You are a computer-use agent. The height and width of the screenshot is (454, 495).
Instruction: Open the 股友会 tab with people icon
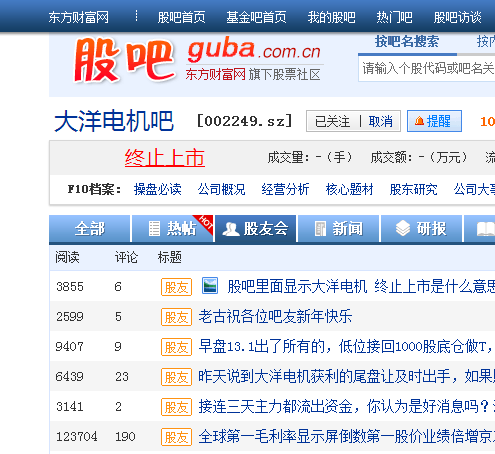(x=255, y=229)
